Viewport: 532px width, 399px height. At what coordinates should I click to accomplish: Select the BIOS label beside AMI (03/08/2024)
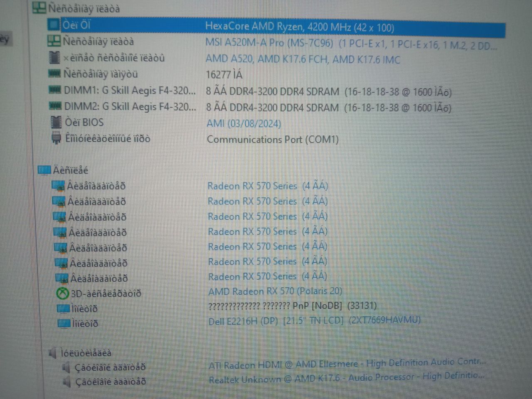[x=84, y=122]
